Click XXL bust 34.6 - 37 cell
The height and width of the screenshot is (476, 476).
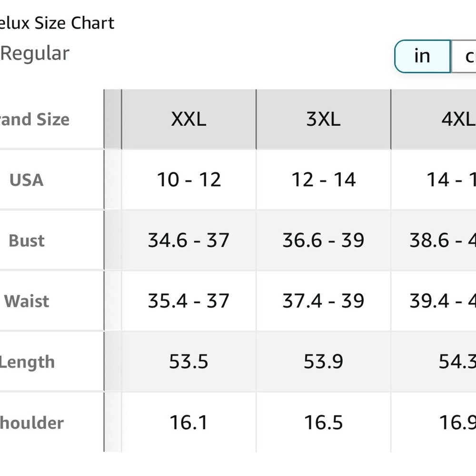coord(189,240)
